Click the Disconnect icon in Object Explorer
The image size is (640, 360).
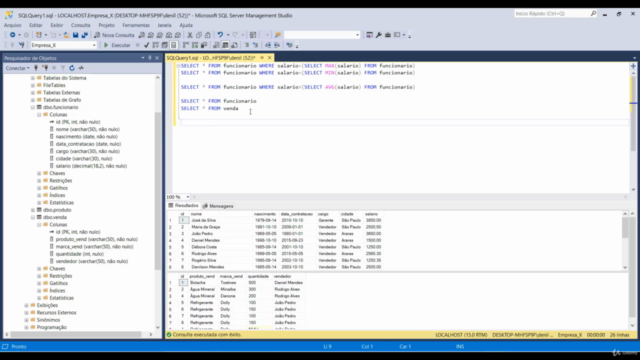45,68
